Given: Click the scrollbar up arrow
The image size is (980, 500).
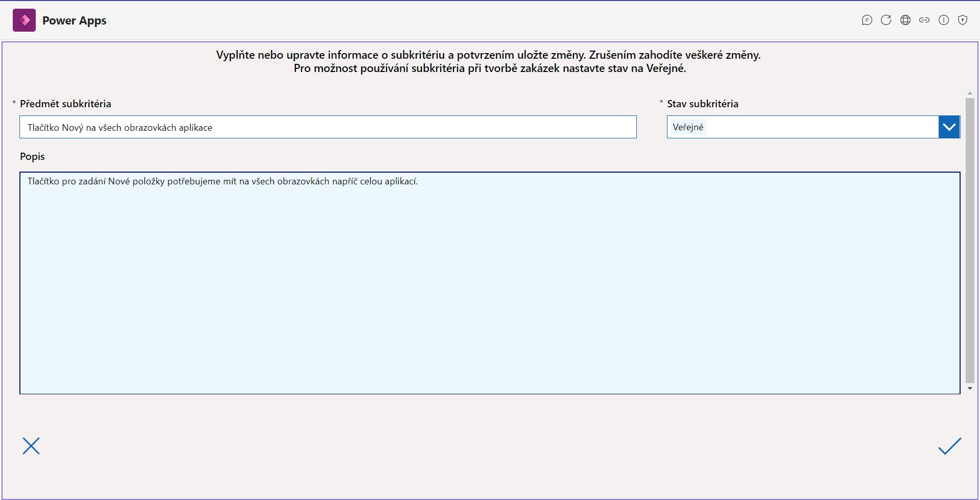Looking at the screenshot, I should click(970, 93).
